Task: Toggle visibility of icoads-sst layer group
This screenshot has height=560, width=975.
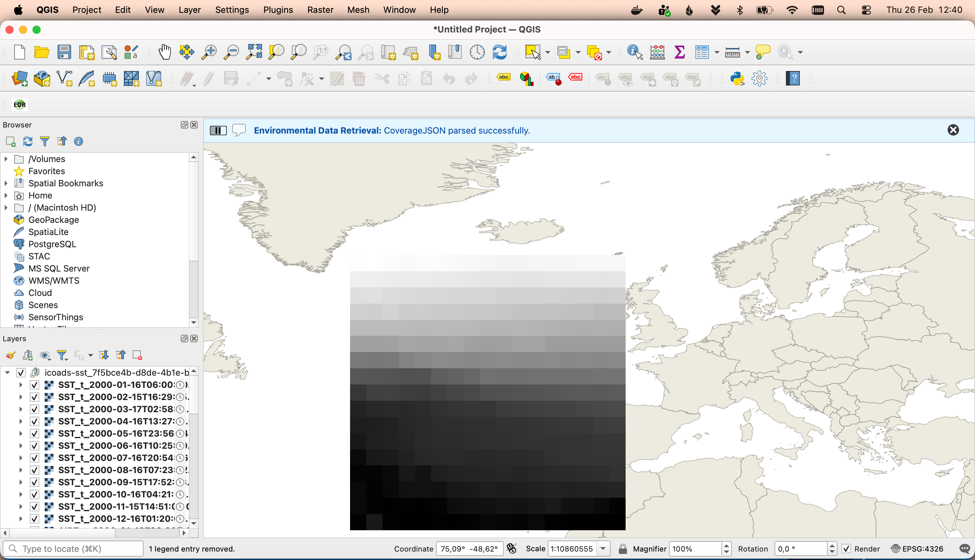Action: 21,373
